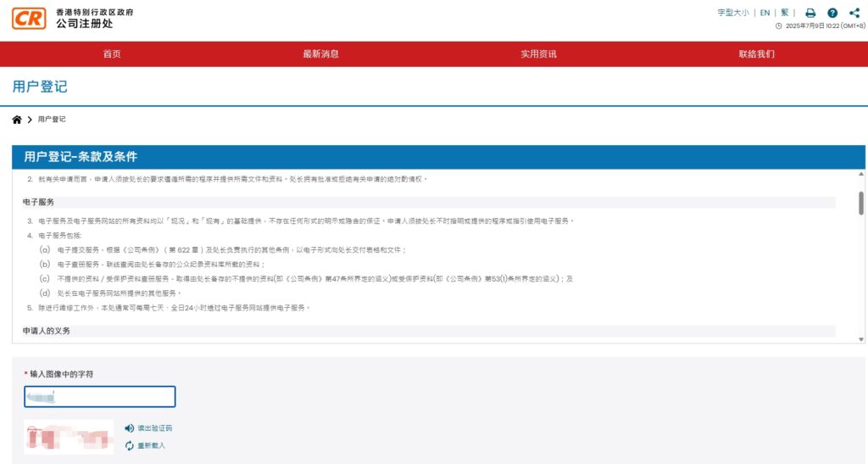Click the terms panel scroll down arrow

click(861, 339)
